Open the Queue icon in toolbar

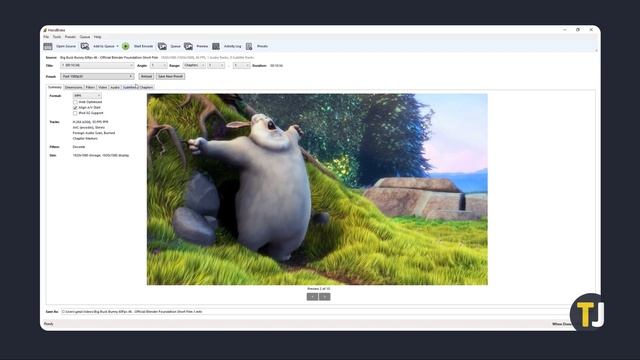[x=162, y=47]
